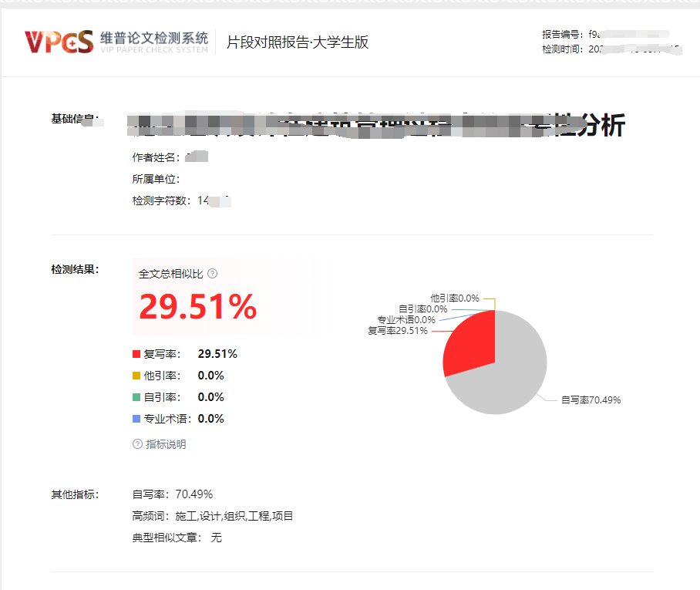This screenshot has height=590, width=700.
Task: Click pie label 复写率29.51%
Action: pos(397,331)
